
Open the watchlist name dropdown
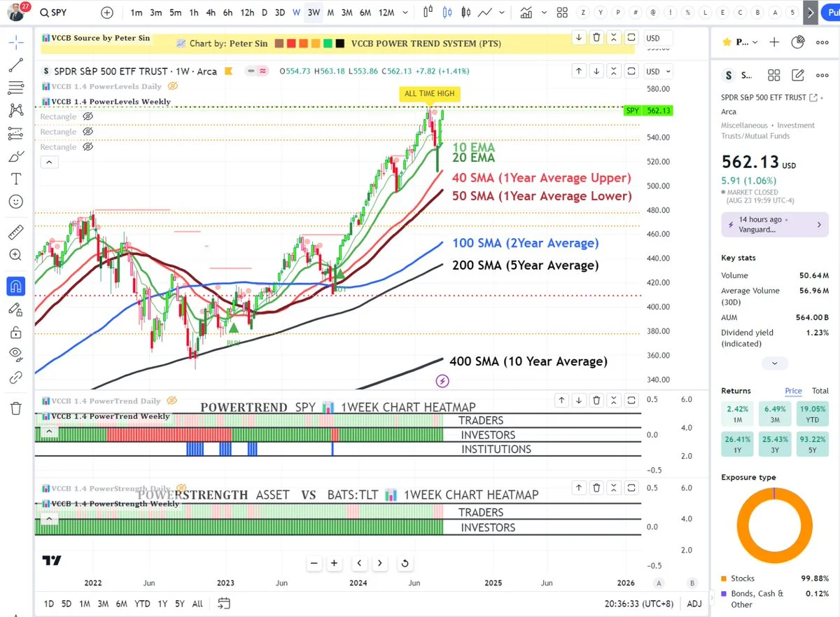coord(746,42)
